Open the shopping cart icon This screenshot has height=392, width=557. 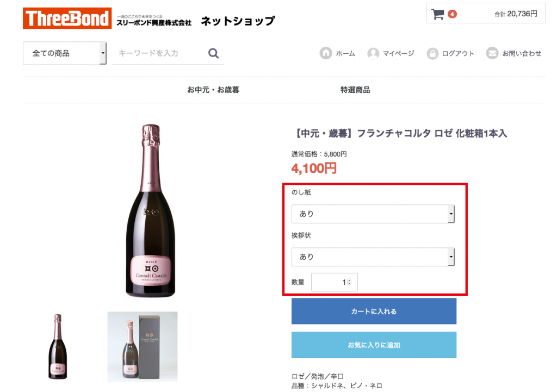pyautogui.click(x=437, y=14)
